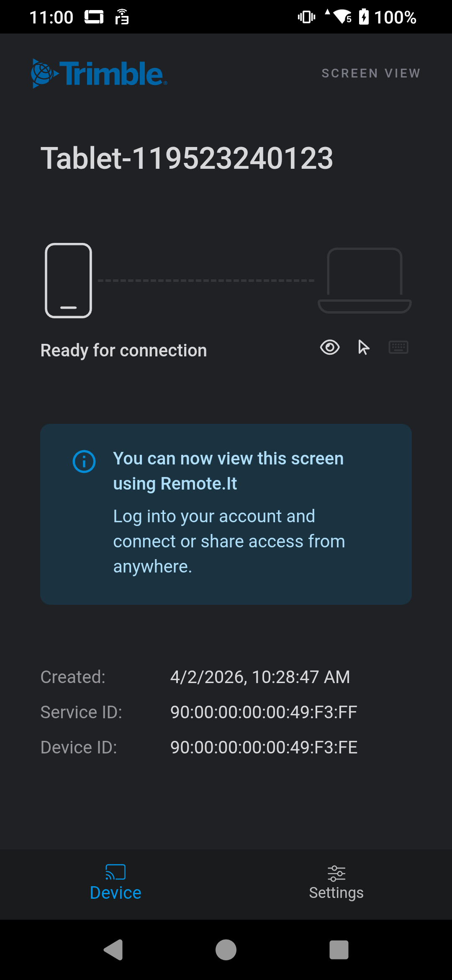Open Android recent apps
Image resolution: width=452 pixels, height=980 pixels.
point(339,949)
